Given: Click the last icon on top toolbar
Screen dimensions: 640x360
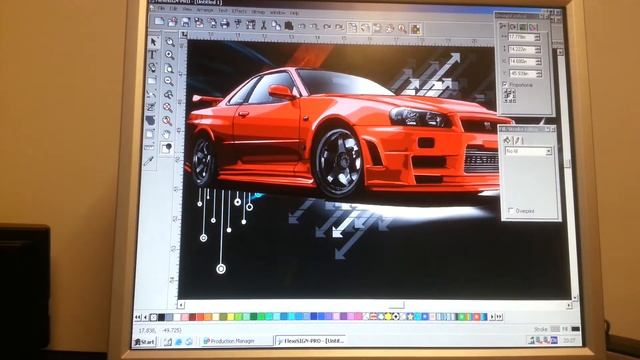Looking at the screenshot, I should [416, 29].
